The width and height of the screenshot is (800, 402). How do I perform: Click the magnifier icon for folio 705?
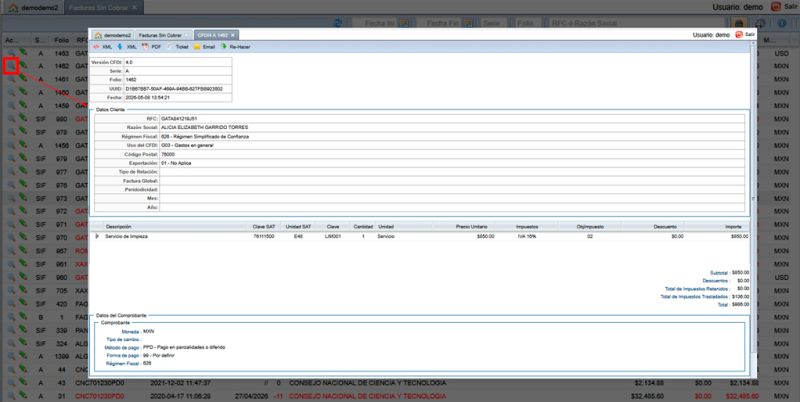pos(11,291)
